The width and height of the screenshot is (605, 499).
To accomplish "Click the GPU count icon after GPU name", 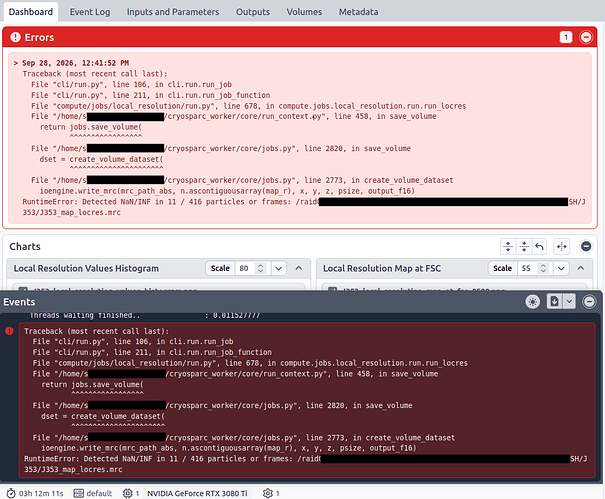I will coord(267,493).
